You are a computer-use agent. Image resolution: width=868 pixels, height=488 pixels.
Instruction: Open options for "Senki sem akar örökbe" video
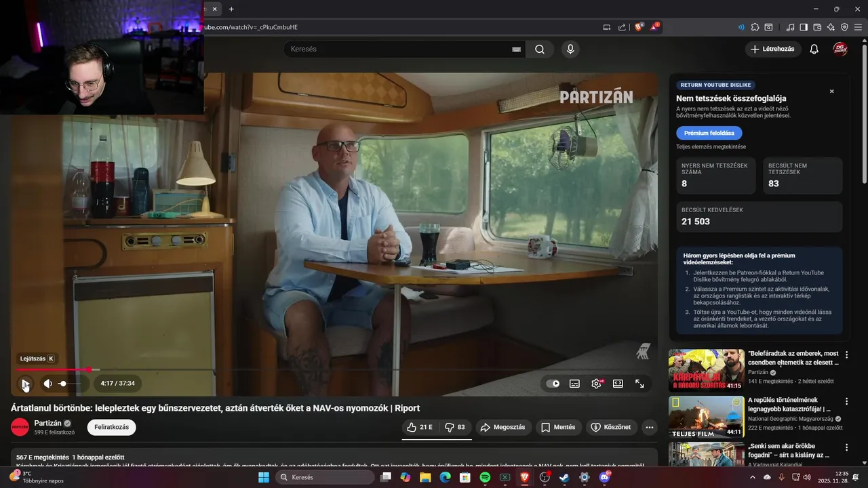[x=846, y=448]
